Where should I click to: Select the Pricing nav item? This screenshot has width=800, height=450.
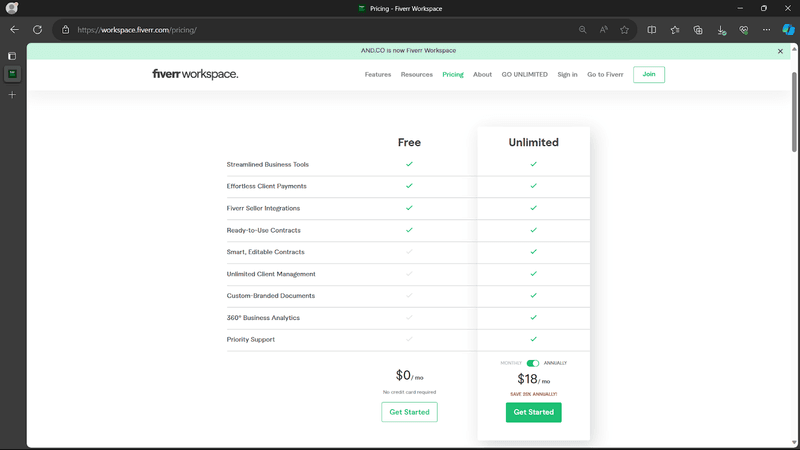coord(453,74)
